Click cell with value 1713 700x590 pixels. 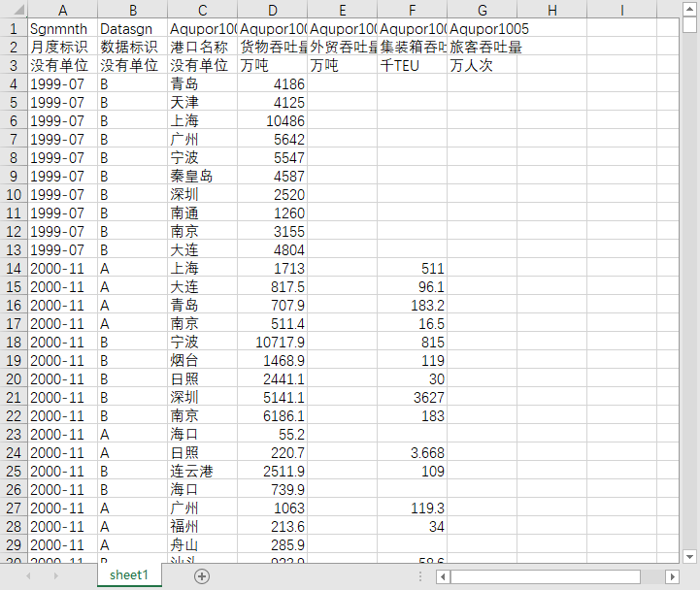point(272,268)
